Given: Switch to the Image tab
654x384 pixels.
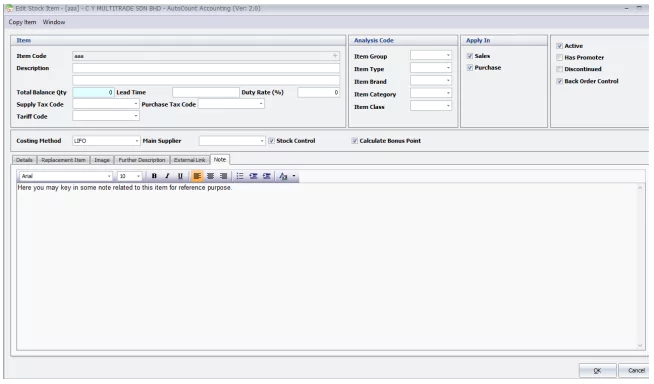Looking at the screenshot, I should [102, 160].
